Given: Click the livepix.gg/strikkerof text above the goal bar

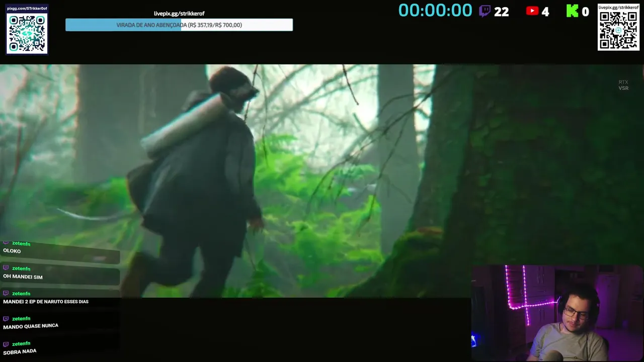Looking at the screenshot, I should click(179, 14).
